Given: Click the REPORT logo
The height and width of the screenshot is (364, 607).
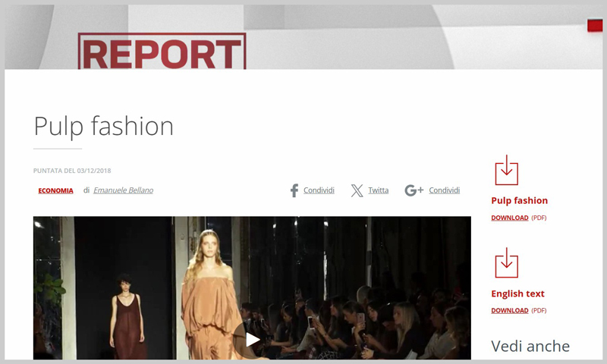Looking at the screenshot, I should click(x=162, y=52).
